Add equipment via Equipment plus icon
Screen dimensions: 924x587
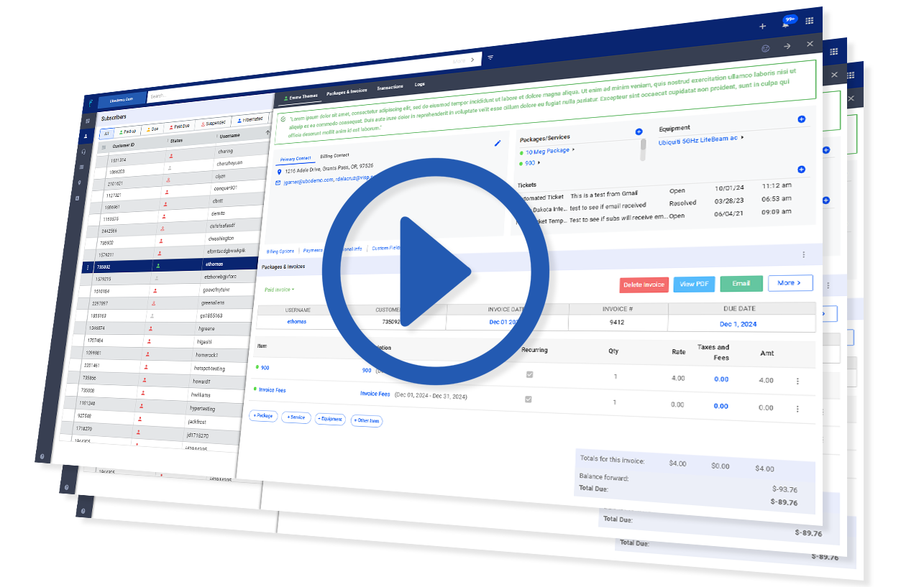pos(802,119)
